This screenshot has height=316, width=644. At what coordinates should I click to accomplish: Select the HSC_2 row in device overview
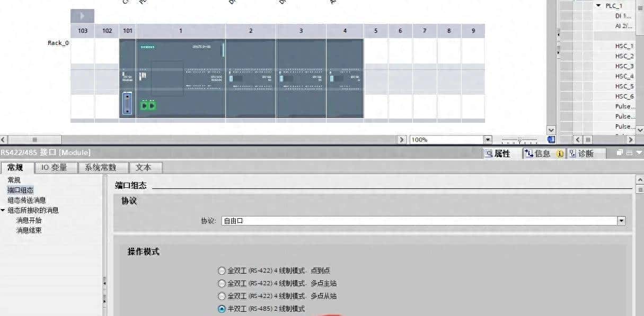[624, 56]
